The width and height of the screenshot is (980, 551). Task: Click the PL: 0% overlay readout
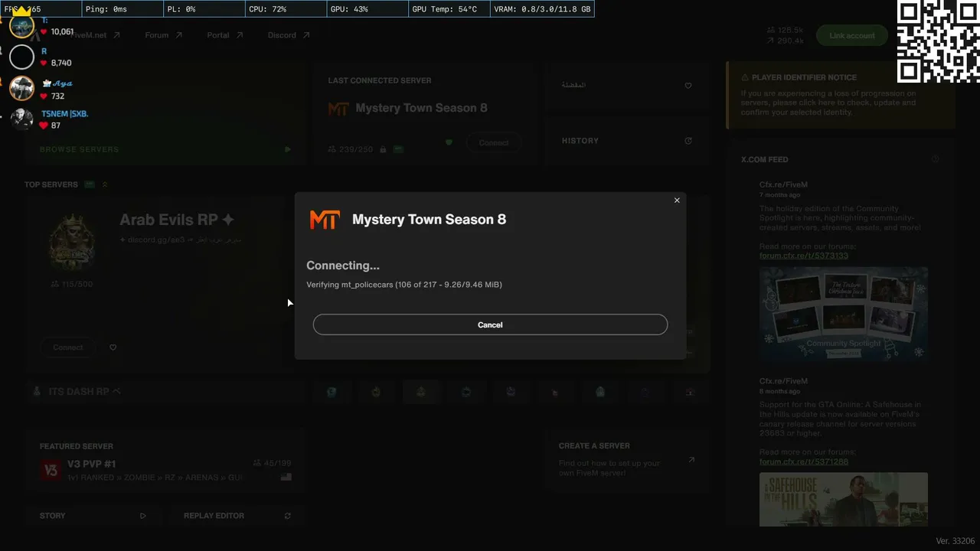tap(203, 9)
